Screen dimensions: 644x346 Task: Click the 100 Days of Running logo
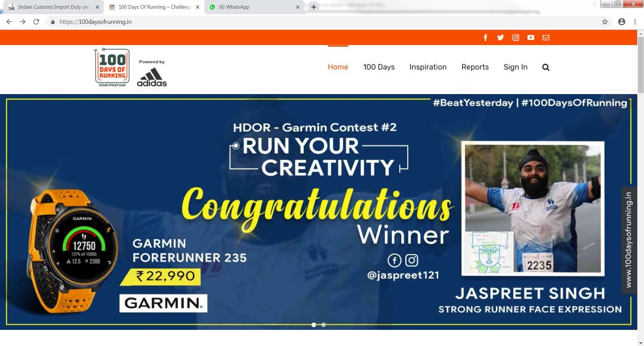(x=112, y=68)
